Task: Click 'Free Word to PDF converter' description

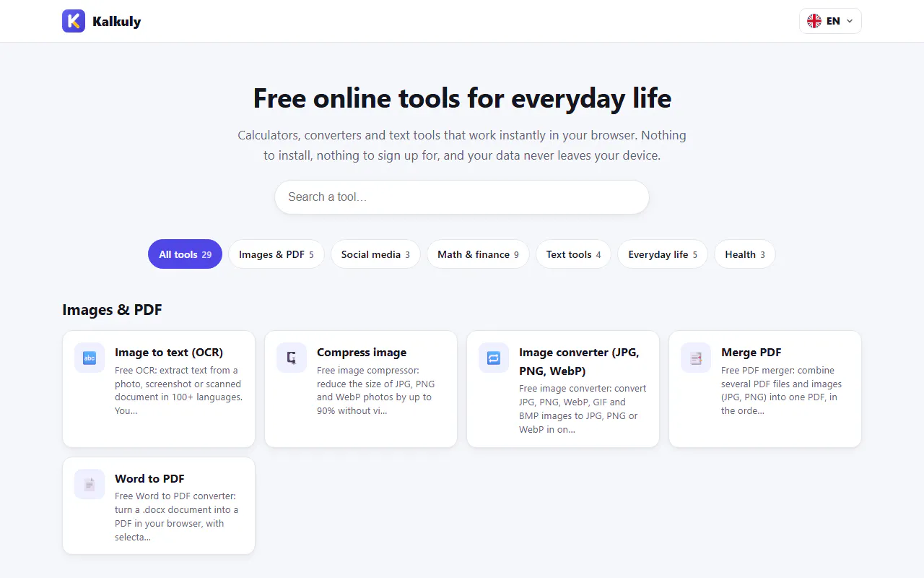Action: (176, 517)
